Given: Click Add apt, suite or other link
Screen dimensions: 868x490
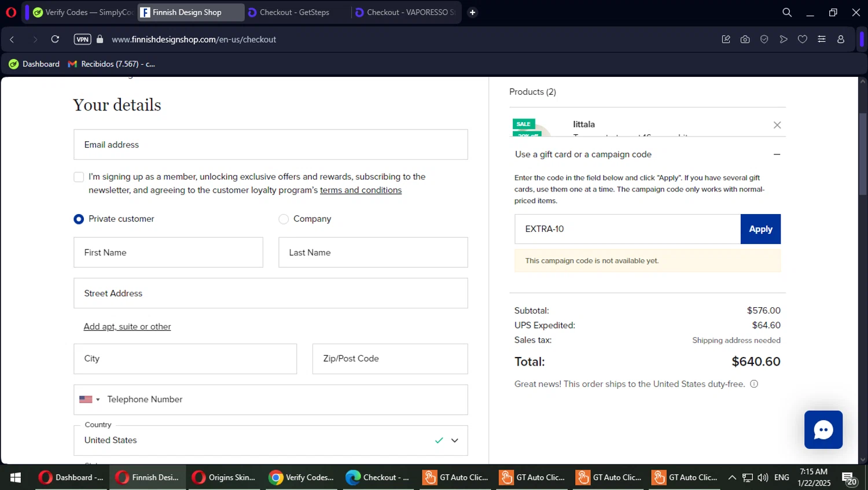Looking at the screenshot, I should [x=127, y=327].
